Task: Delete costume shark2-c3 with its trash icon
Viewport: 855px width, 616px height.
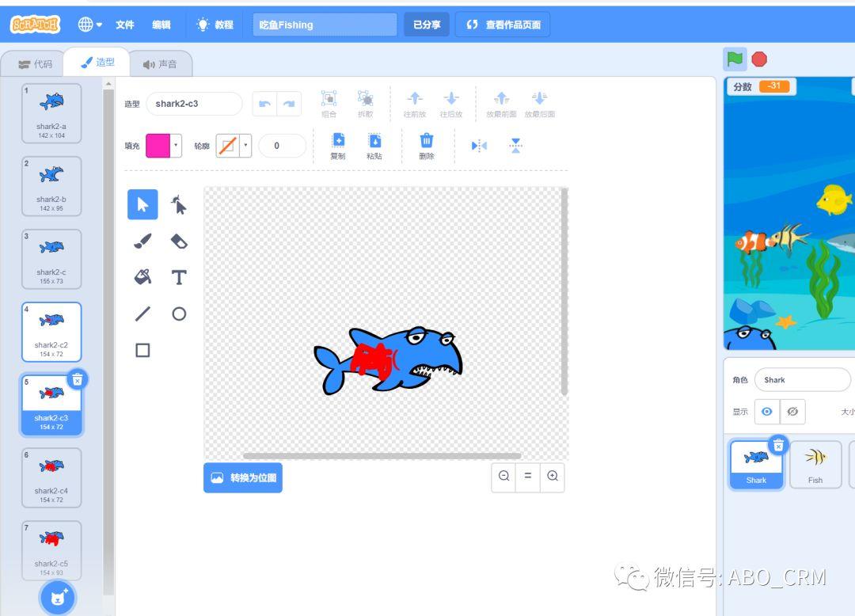Action: tap(78, 379)
